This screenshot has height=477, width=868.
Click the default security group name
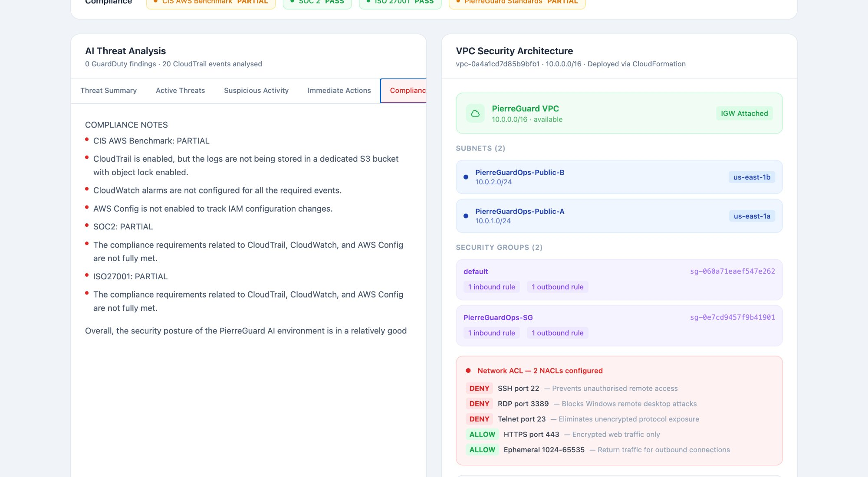point(476,271)
